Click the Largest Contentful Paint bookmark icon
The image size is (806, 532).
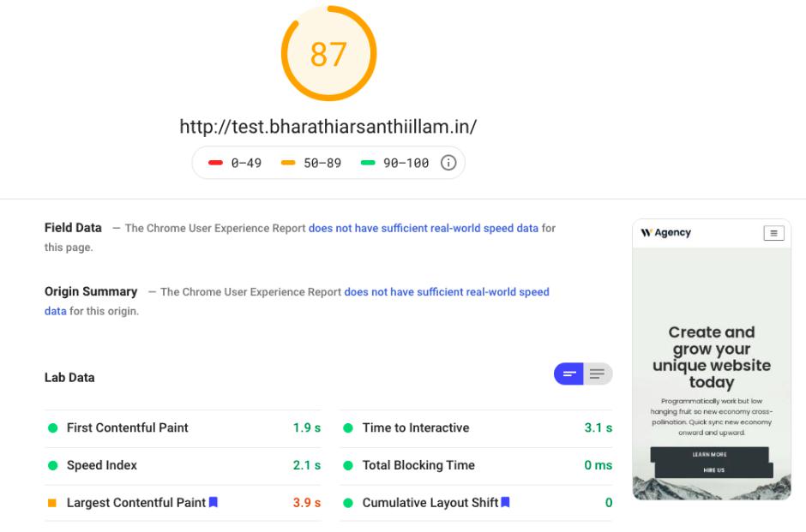[214, 503]
